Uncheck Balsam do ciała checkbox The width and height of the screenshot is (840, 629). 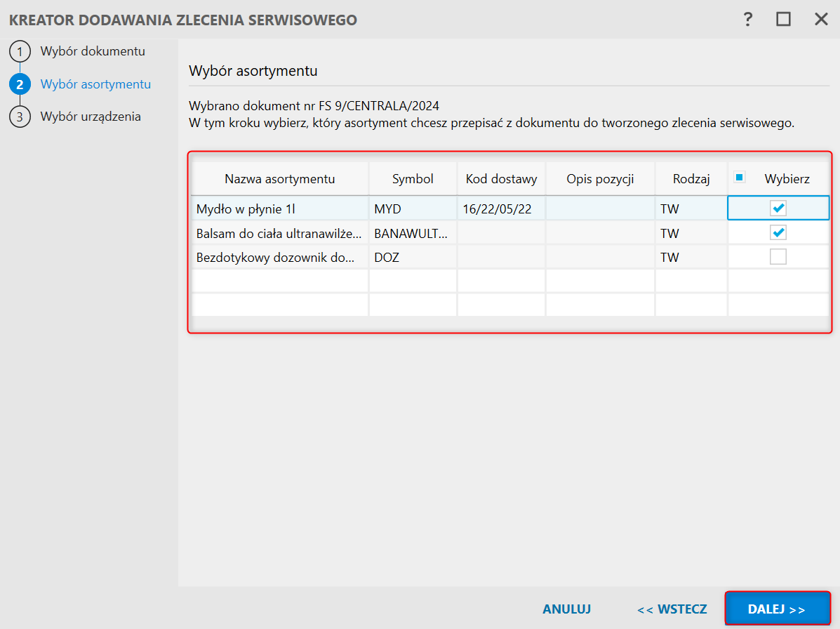point(778,232)
